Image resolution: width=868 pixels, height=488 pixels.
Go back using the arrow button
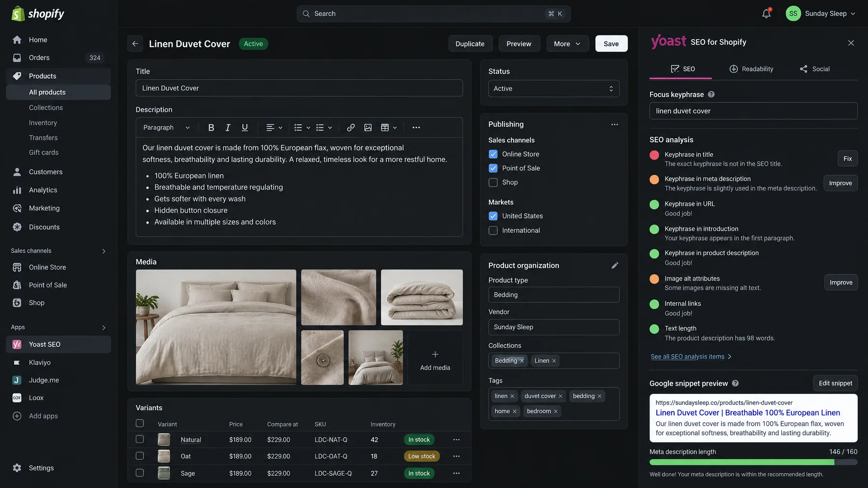coord(135,44)
